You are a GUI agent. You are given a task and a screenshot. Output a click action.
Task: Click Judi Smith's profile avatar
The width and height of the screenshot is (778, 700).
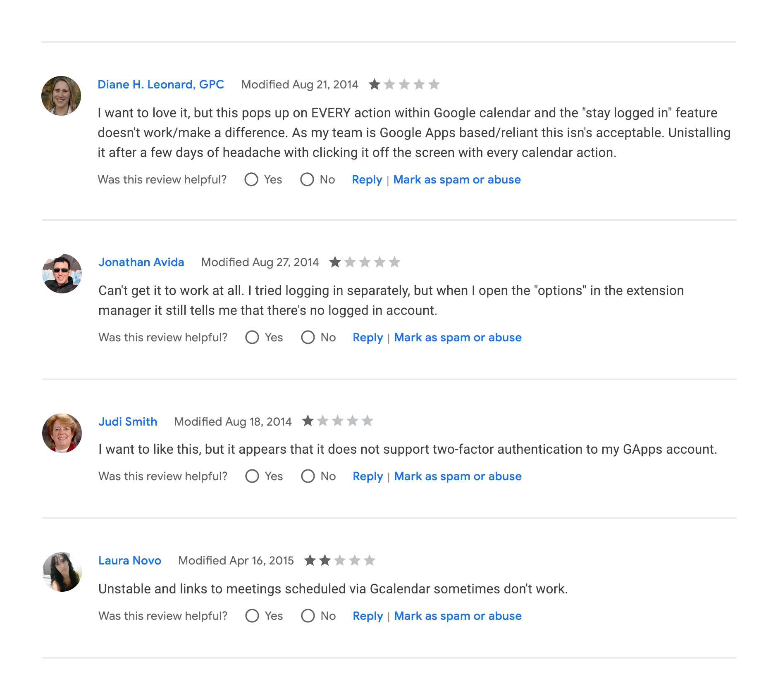coord(62,433)
